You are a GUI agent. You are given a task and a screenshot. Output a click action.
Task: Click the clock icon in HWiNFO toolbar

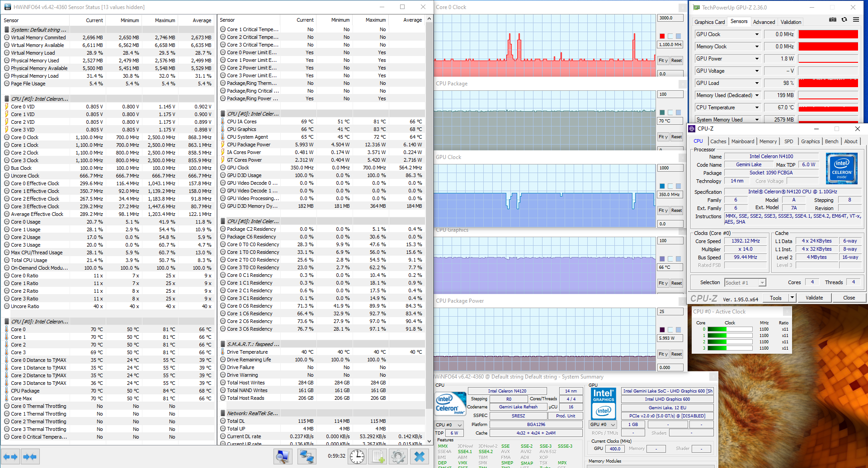pyautogui.click(x=357, y=457)
